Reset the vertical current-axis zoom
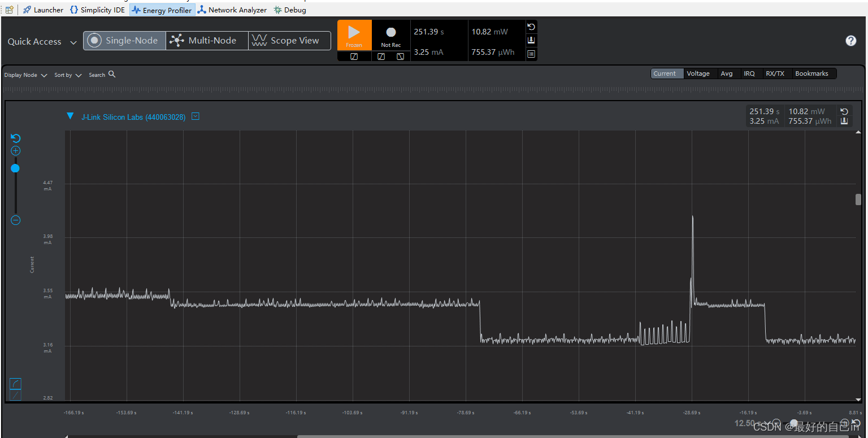868x438 pixels. coord(16,138)
